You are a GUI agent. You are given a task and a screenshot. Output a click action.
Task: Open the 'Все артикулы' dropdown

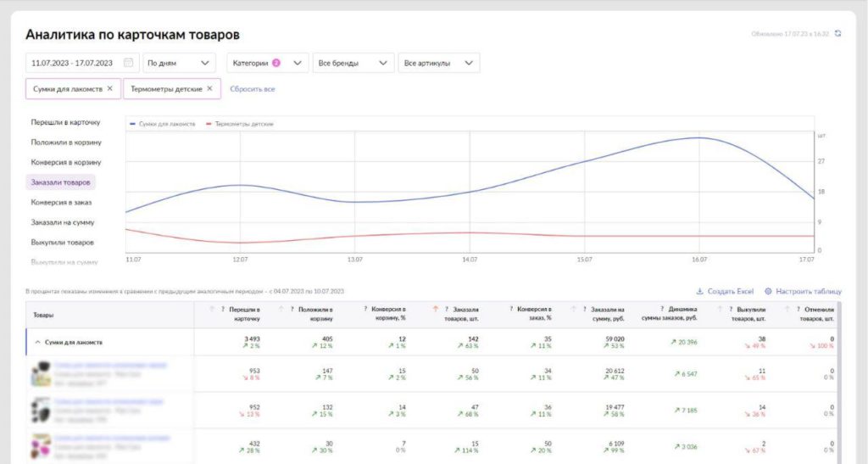pyautogui.click(x=438, y=63)
